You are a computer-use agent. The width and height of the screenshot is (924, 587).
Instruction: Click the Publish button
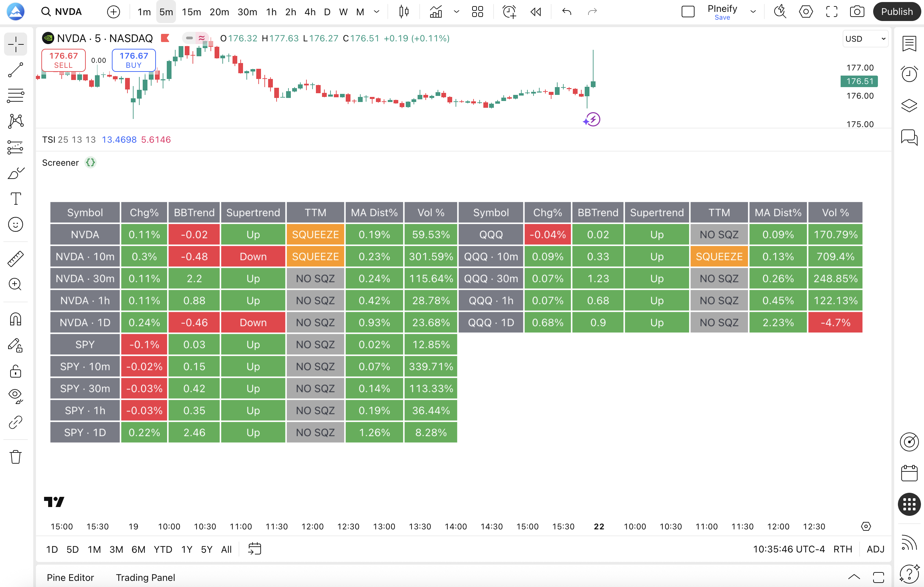click(896, 12)
